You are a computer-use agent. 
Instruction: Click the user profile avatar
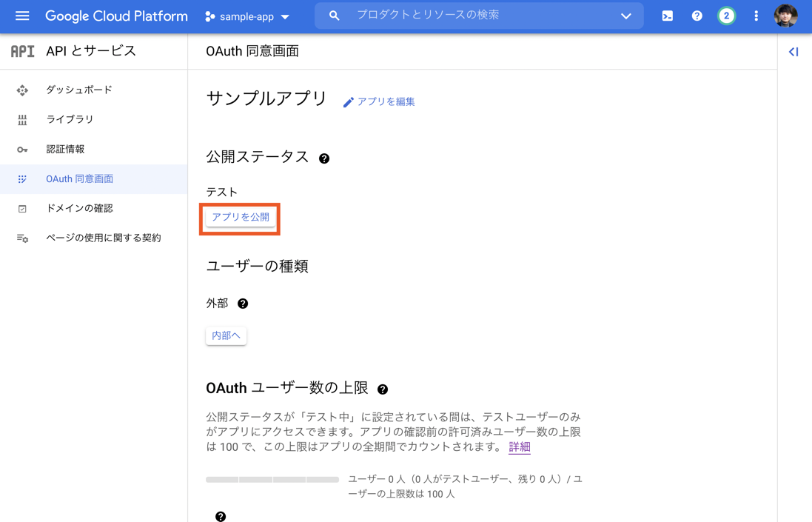(x=785, y=16)
